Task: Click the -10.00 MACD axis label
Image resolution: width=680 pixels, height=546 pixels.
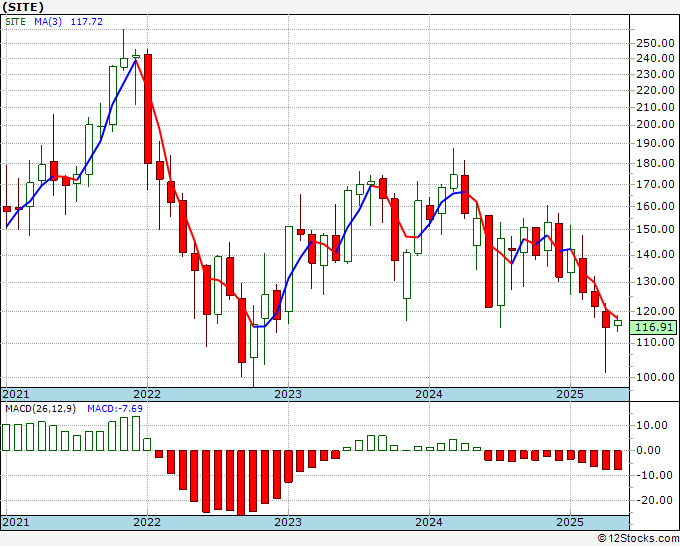Action: pyautogui.click(x=652, y=475)
